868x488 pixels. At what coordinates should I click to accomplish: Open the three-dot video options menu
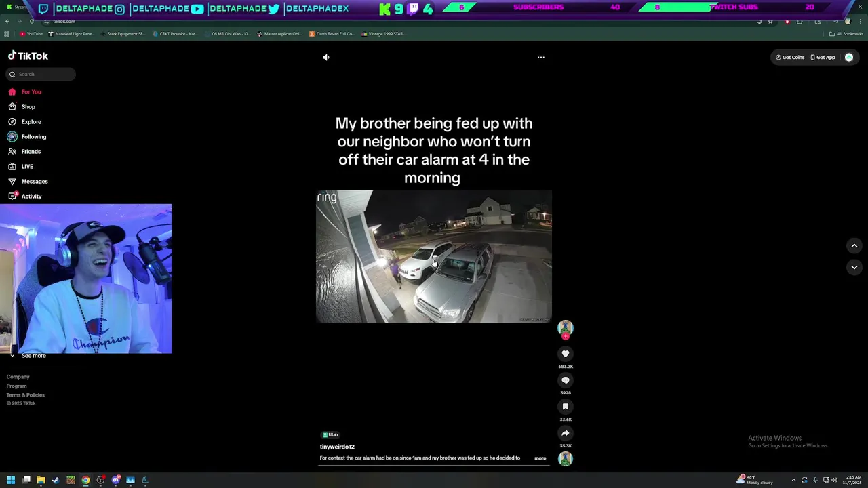click(541, 58)
